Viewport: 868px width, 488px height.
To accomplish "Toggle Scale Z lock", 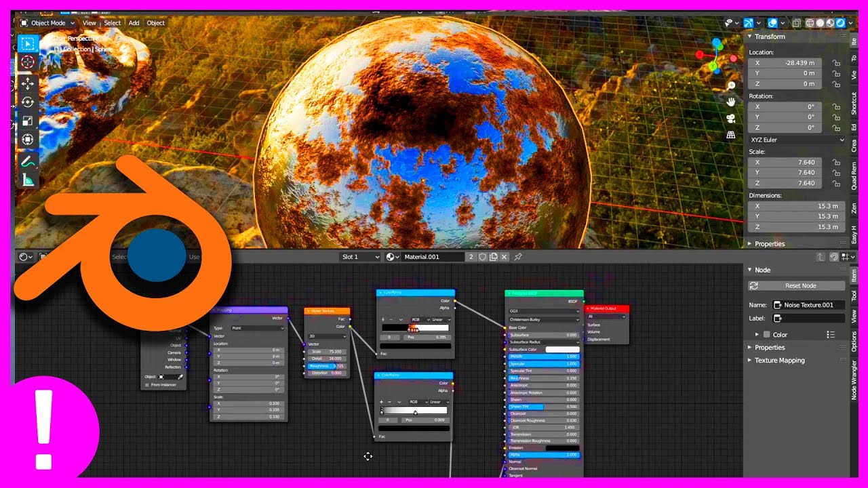I will (835, 184).
